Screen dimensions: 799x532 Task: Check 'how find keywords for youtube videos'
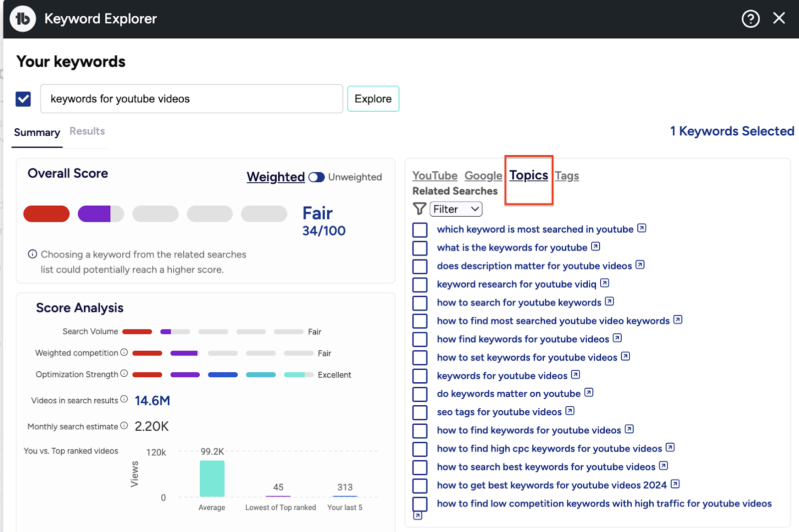pyautogui.click(x=420, y=339)
